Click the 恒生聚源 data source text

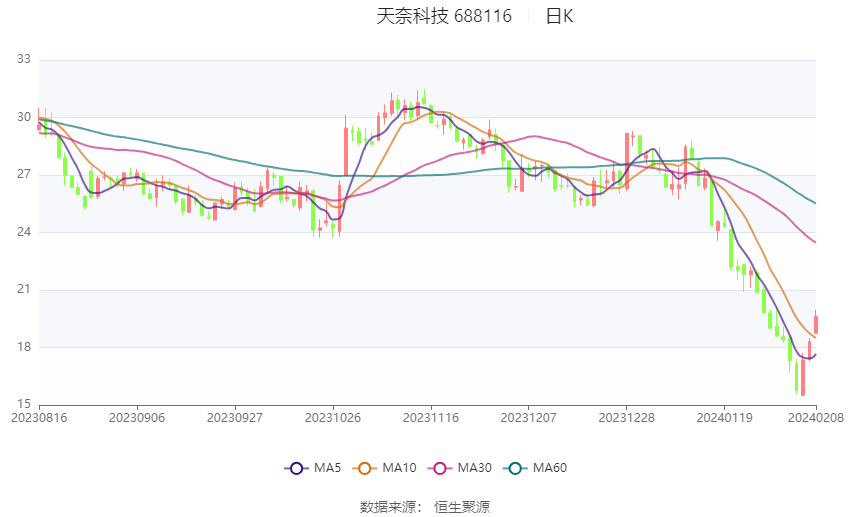tap(462, 507)
